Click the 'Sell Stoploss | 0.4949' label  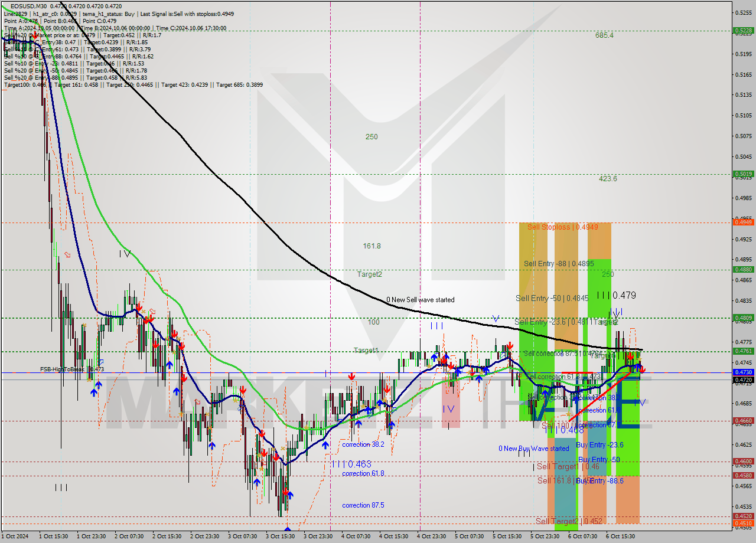point(563,227)
